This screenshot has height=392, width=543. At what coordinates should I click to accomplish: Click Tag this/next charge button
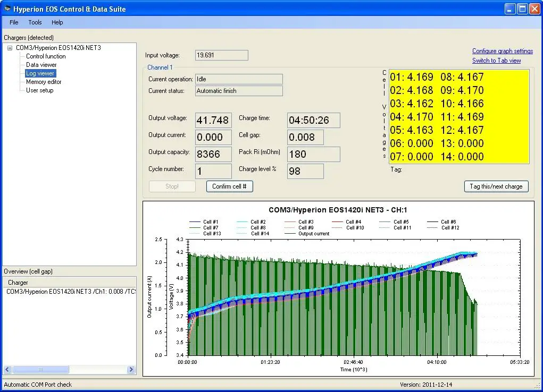pos(496,186)
